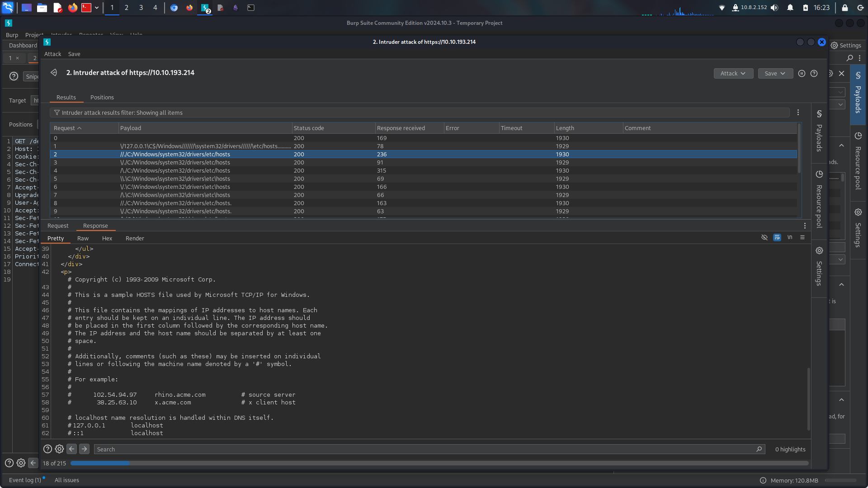Open the Resource pool side panel in attack window

(x=819, y=200)
